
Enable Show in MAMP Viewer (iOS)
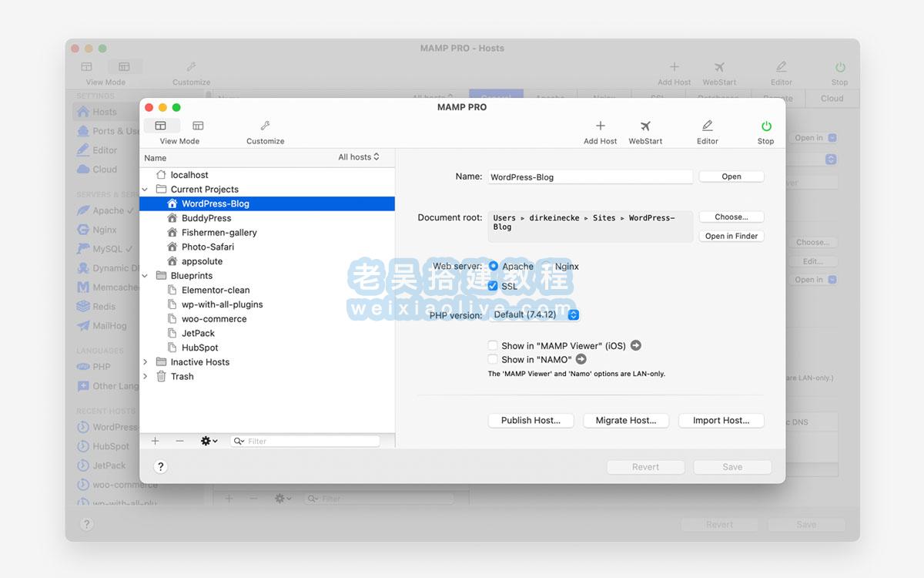pos(492,345)
